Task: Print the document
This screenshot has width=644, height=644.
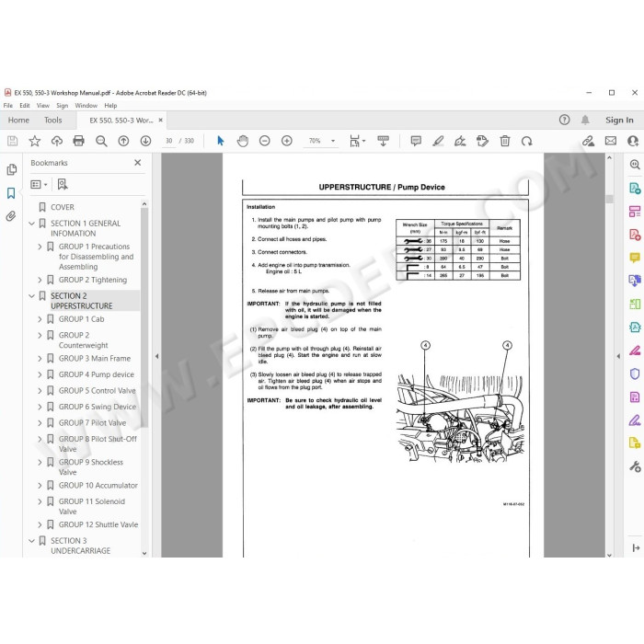Action: [78, 141]
